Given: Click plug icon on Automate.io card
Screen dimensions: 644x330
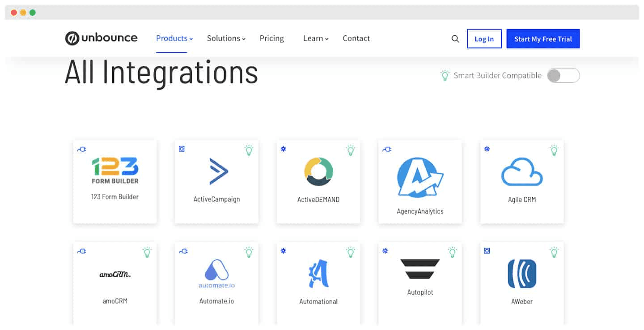Looking at the screenshot, I should tap(183, 251).
